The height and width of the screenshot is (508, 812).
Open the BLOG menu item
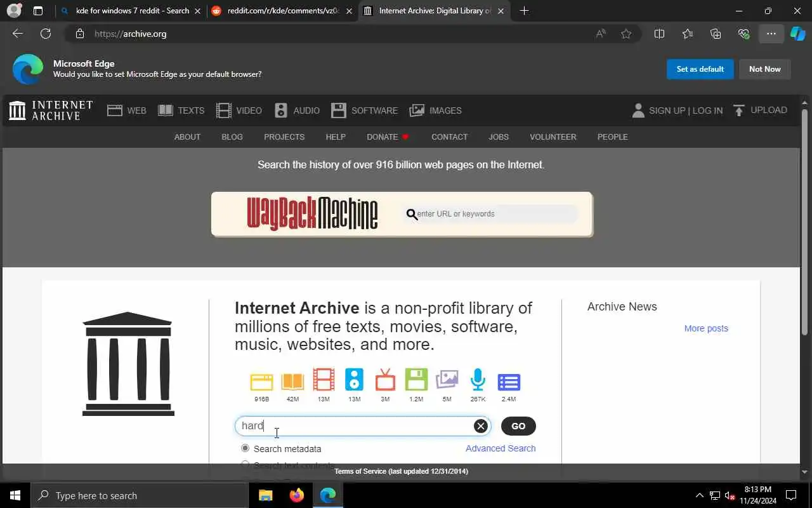point(232,137)
